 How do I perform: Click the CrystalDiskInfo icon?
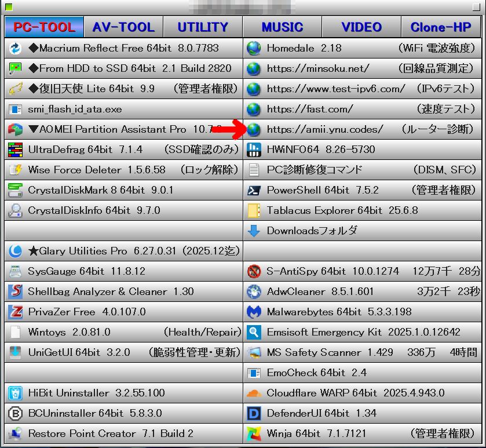point(15,210)
